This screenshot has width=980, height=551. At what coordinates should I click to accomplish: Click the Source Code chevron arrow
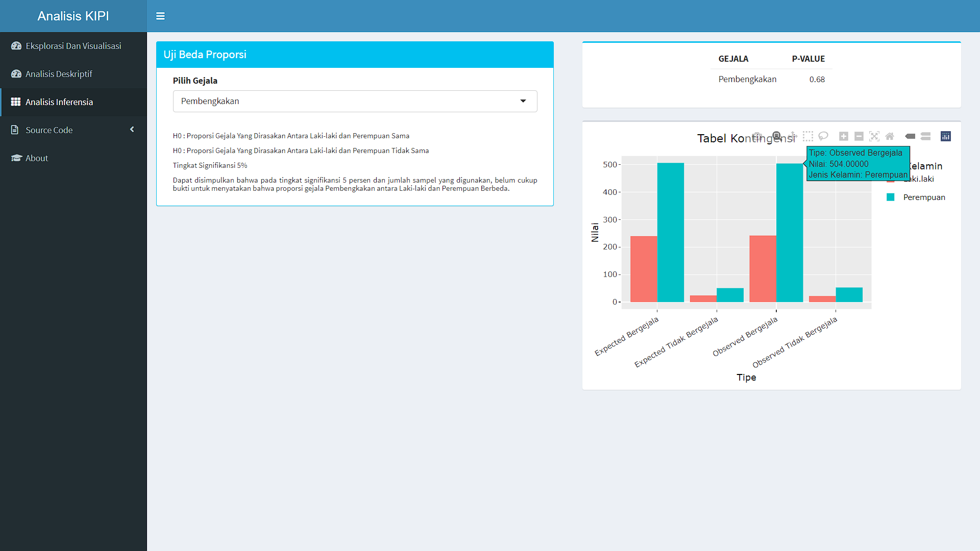132,130
